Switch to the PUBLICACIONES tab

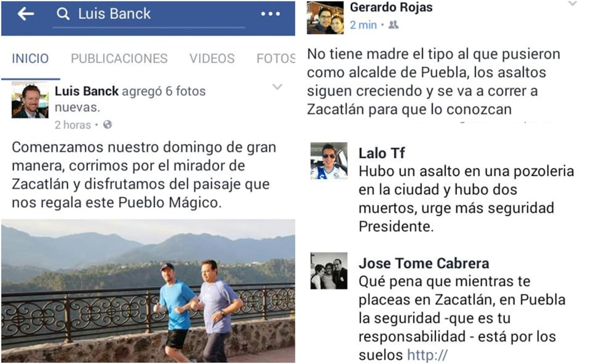(x=119, y=58)
